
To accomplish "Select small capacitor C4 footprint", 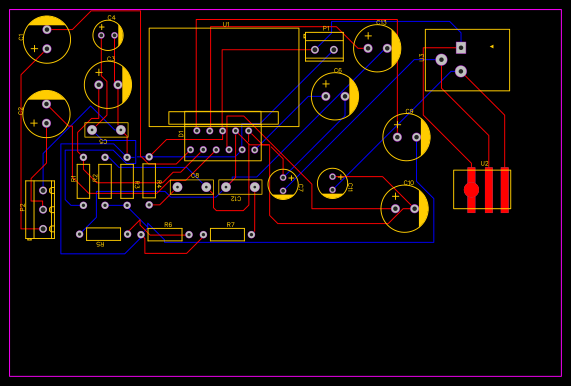I will click(x=108, y=35).
